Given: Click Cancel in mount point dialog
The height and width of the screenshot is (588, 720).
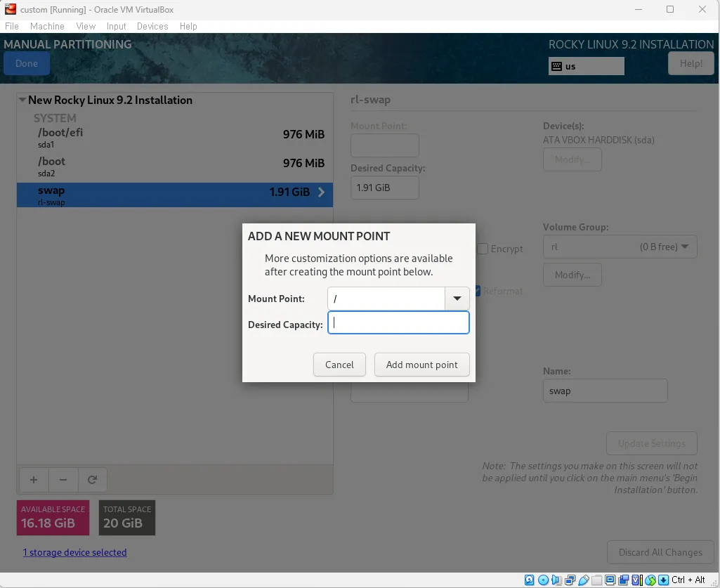Looking at the screenshot, I should [x=339, y=365].
